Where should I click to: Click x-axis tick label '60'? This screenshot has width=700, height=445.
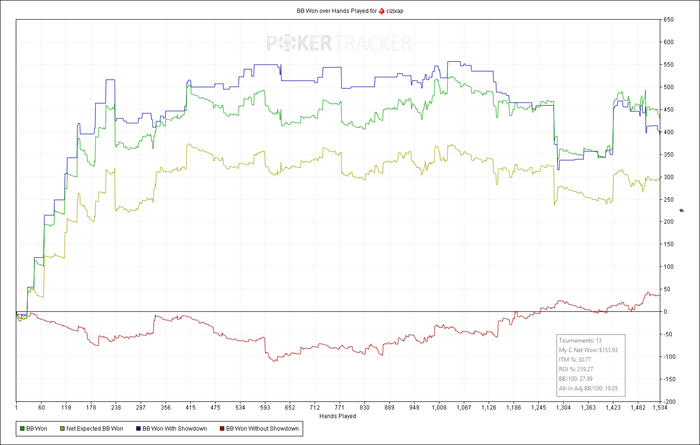click(x=41, y=408)
